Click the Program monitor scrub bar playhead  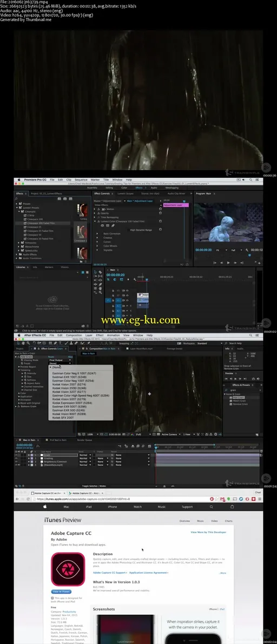pyautogui.click(x=249, y=255)
